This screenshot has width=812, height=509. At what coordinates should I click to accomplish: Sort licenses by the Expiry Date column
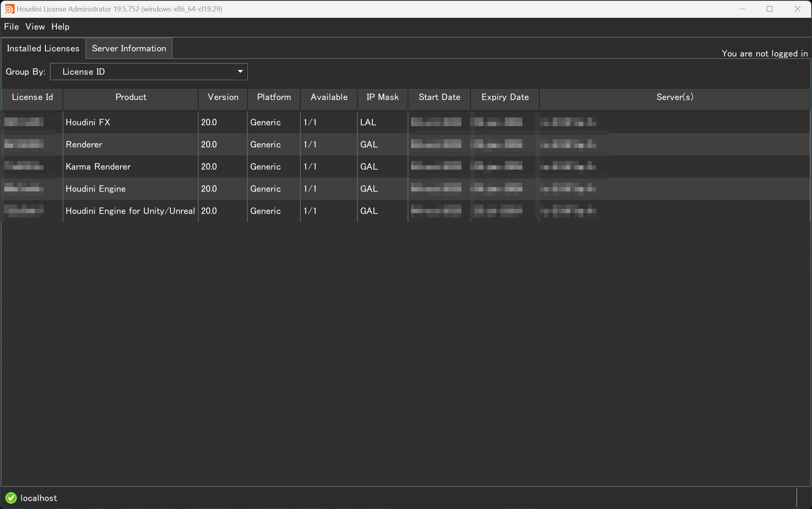point(505,97)
